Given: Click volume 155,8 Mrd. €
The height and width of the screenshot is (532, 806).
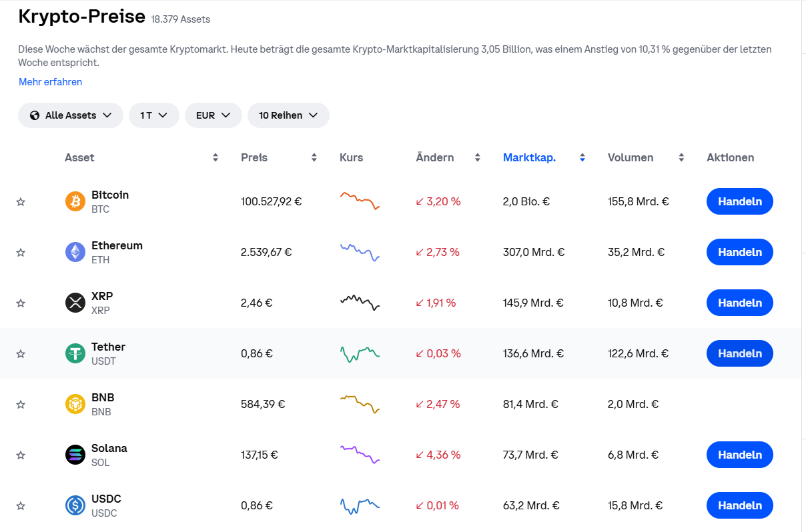Looking at the screenshot, I should 639,201.
